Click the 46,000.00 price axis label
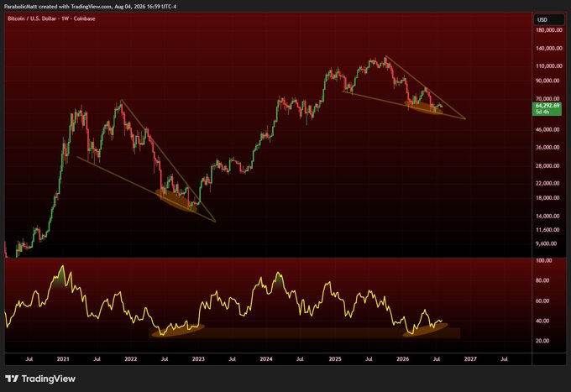The image size is (571, 392). tap(547, 129)
